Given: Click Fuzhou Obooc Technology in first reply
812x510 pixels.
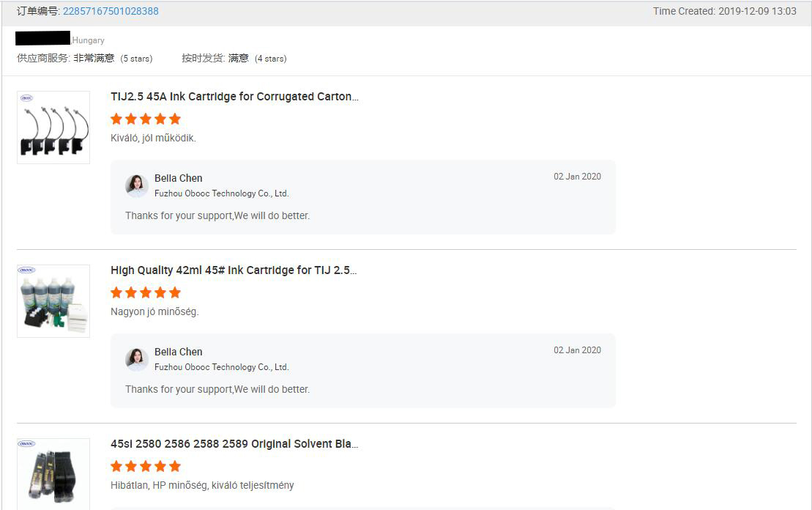Looking at the screenshot, I should pyautogui.click(x=221, y=193).
